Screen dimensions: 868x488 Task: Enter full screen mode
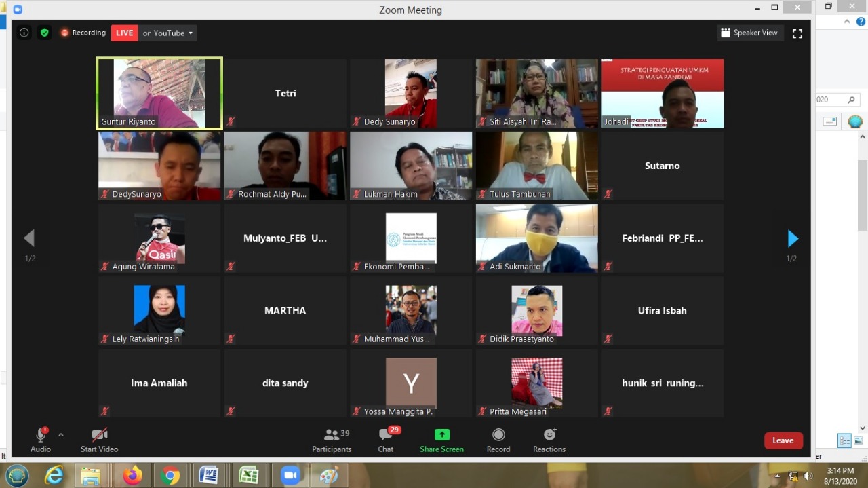point(797,33)
